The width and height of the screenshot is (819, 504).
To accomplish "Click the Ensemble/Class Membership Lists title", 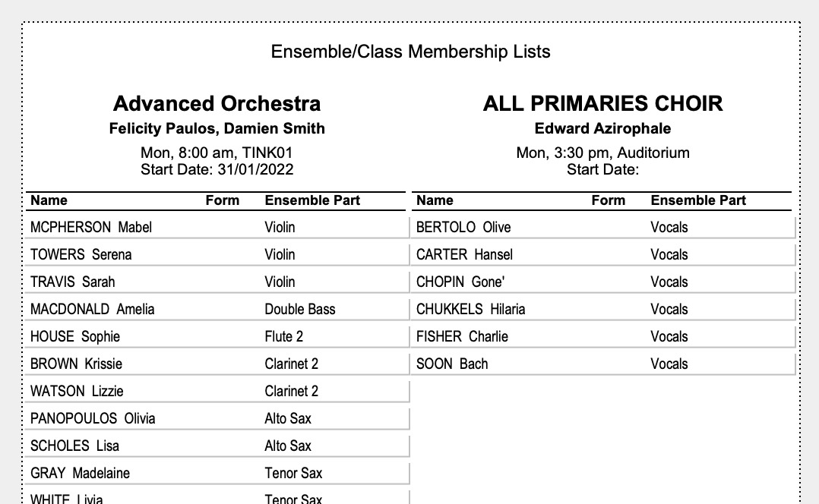I will click(410, 52).
